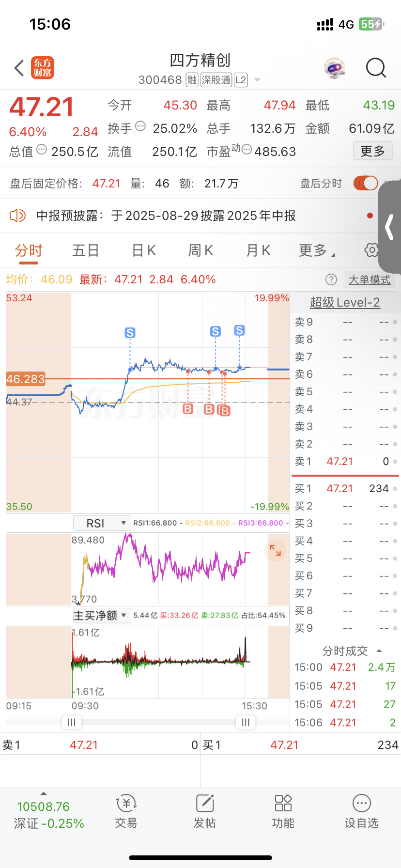Tap 15:00 trade row 2.4万
The image size is (401, 868).
[x=345, y=667]
